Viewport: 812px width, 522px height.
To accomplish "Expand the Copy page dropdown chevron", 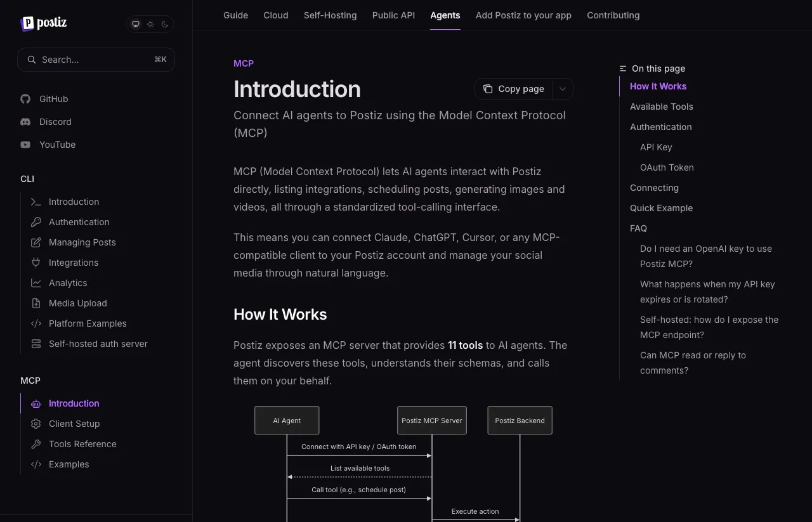I will (563, 89).
